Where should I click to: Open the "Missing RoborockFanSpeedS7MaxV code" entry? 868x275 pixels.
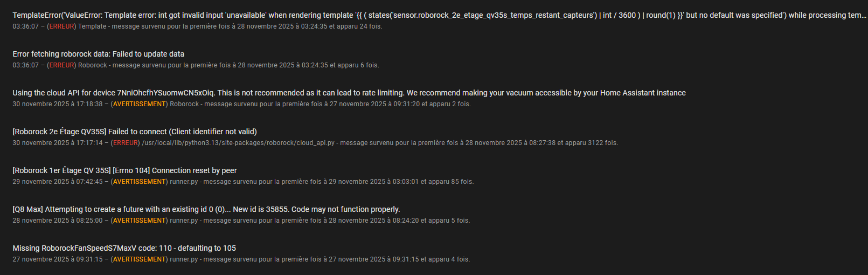124,248
